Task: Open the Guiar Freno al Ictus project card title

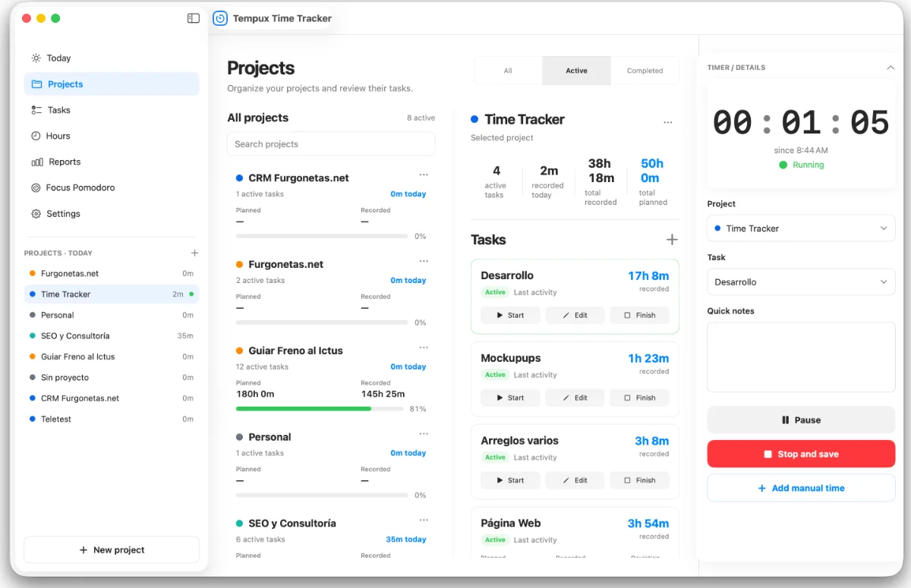Action: click(295, 351)
